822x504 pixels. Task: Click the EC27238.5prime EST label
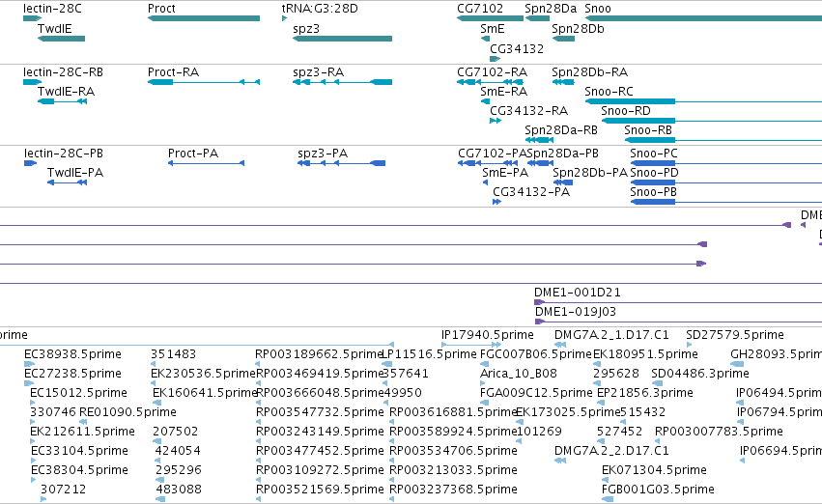72,373
